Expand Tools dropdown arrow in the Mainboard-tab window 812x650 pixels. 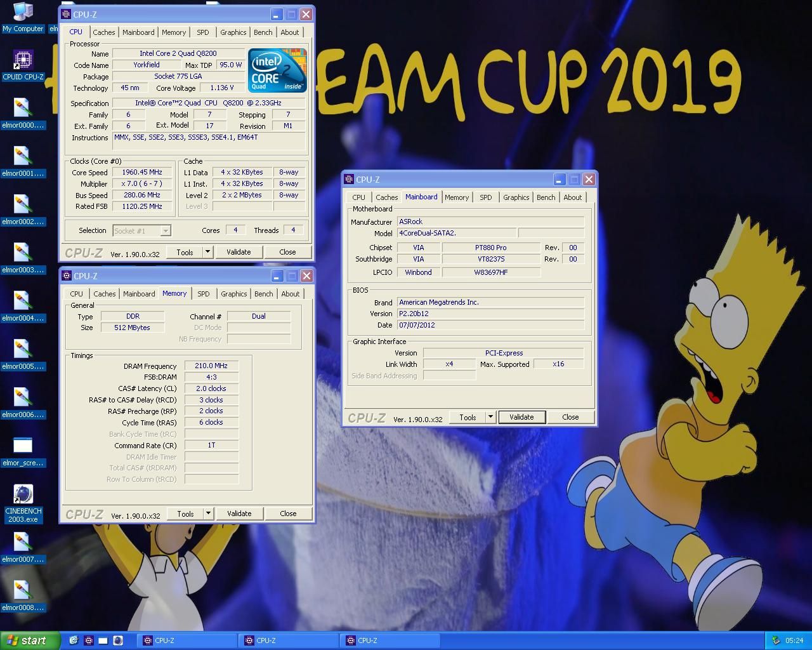(490, 417)
